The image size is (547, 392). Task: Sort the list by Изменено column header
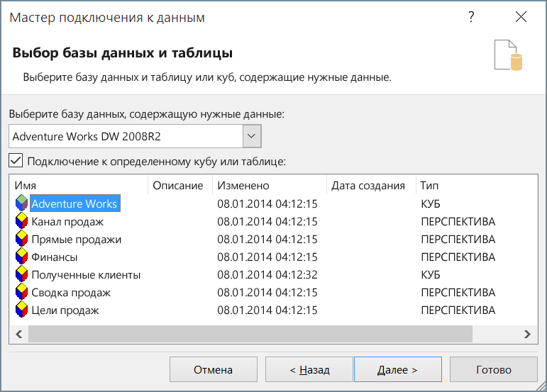point(268,186)
